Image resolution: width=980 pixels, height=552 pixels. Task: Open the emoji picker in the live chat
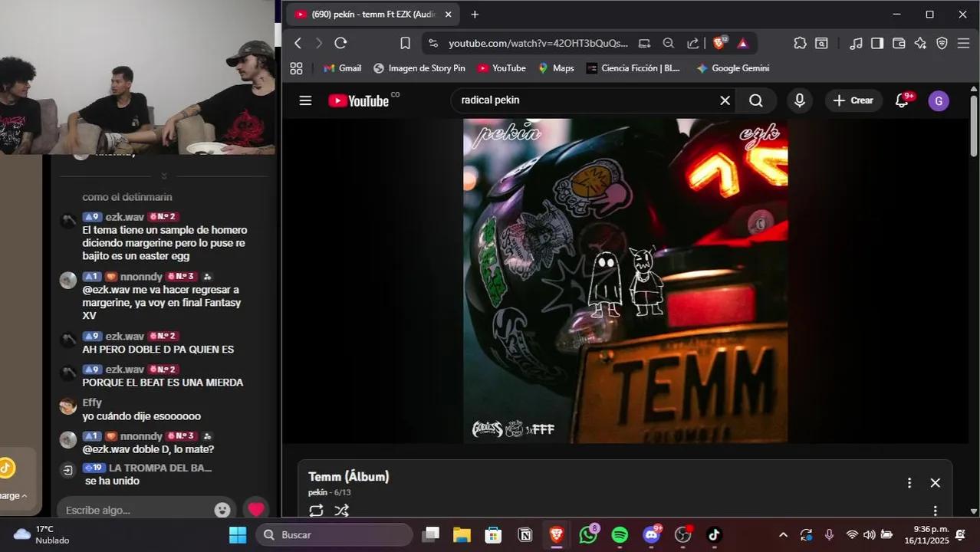(x=222, y=510)
